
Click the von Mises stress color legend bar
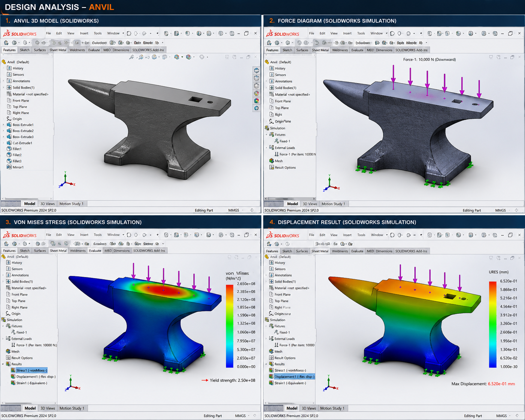[x=230, y=326]
